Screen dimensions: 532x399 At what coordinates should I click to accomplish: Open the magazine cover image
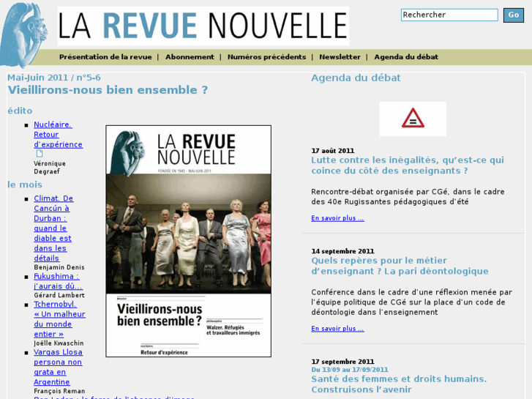(188, 241)
